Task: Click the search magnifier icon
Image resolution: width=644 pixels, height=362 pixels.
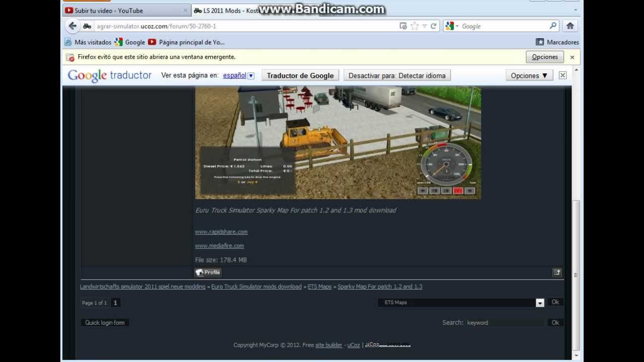Action: pyautogui.click(x=553, y=26)
